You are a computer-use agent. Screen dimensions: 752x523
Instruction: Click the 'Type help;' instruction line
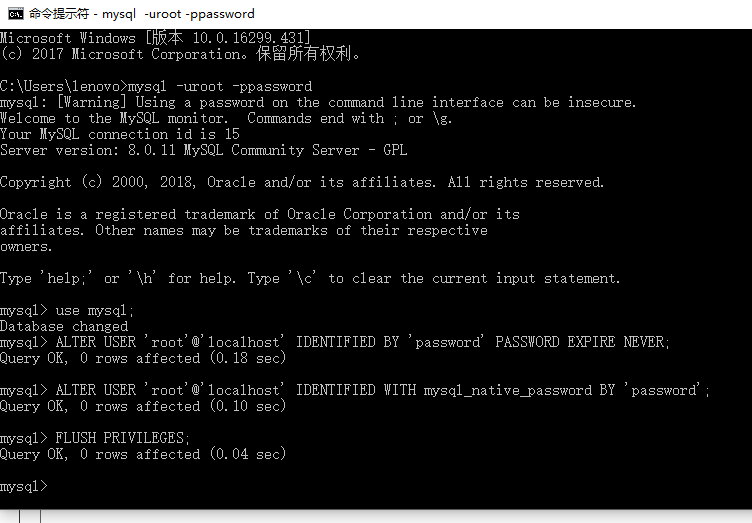pyautogui.click(x=310, y=278)
